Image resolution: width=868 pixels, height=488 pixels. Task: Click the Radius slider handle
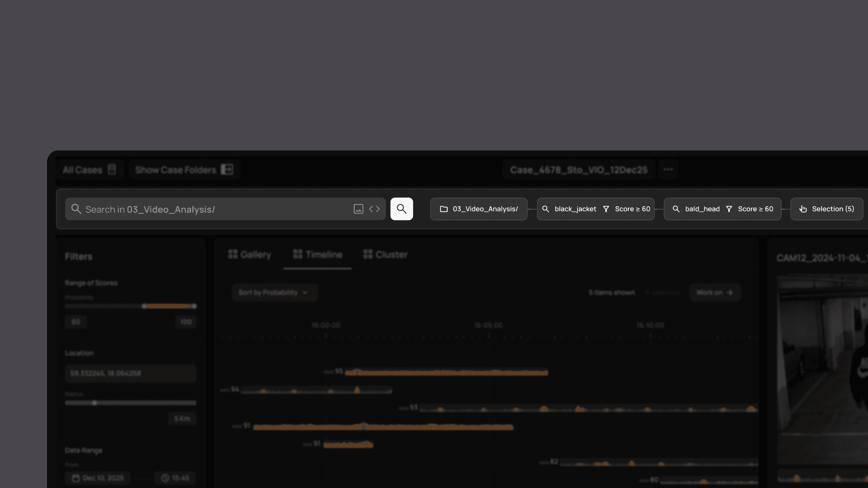pos(94,403)
